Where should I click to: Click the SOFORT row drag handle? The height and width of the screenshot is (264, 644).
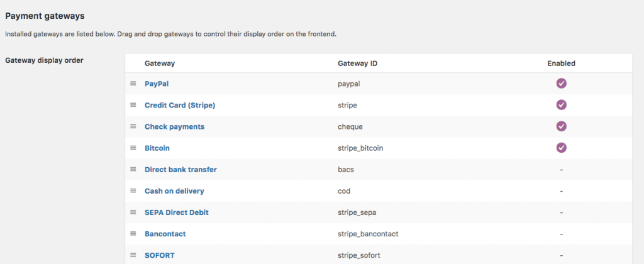[133, 255]
